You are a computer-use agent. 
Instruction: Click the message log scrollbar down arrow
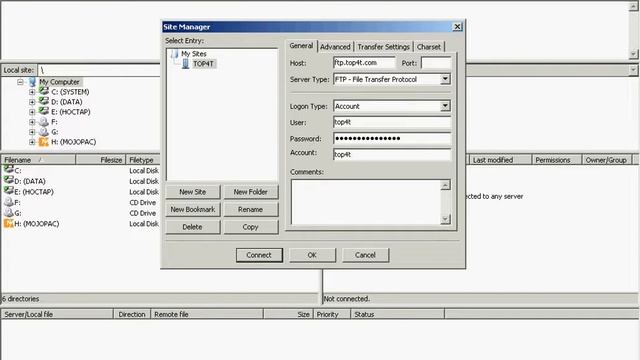(633, 54)
